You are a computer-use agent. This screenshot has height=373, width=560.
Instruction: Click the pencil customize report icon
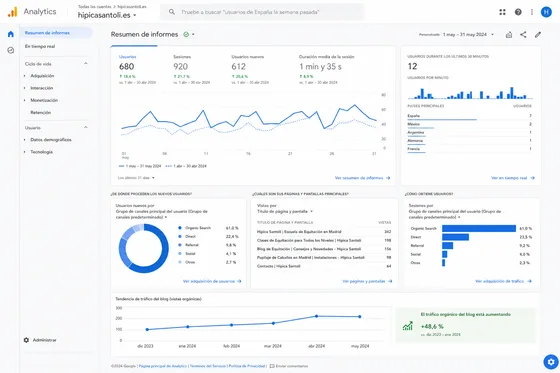(x=538, y=35)
